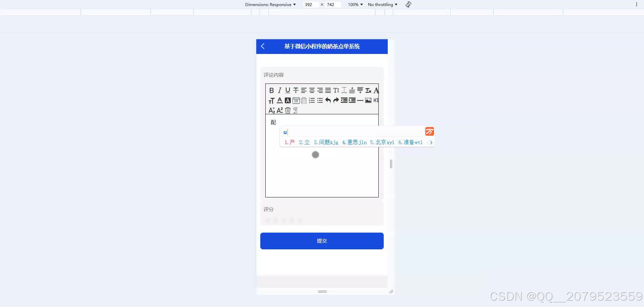Click the trash icon to clear content

288,110
